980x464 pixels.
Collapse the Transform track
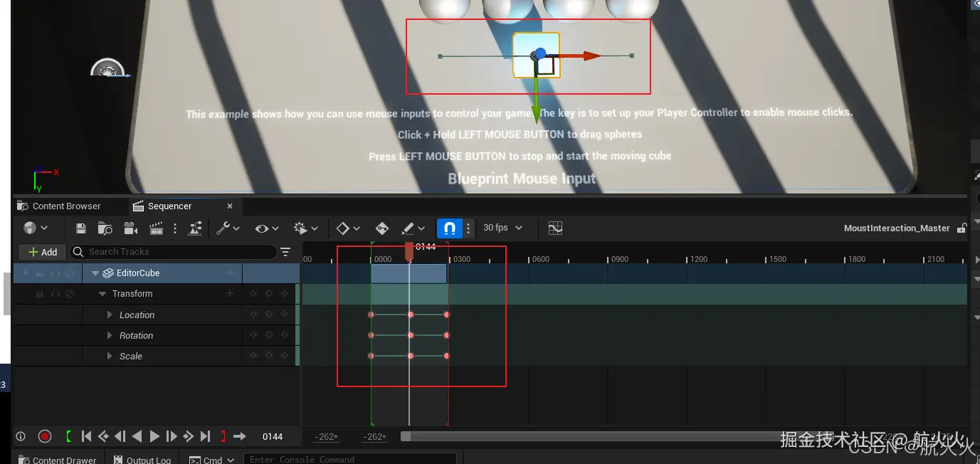pos(102,294)
